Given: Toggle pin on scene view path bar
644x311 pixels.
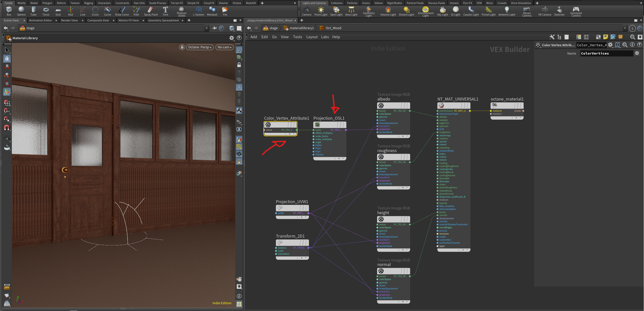Looking at the screenshot, I should [214, 28].
